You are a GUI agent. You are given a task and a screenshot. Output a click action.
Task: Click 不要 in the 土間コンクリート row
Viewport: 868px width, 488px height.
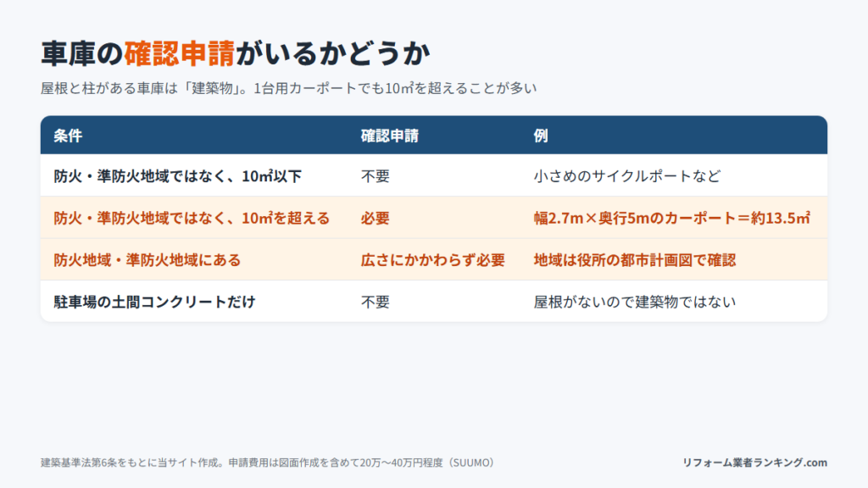376,302
